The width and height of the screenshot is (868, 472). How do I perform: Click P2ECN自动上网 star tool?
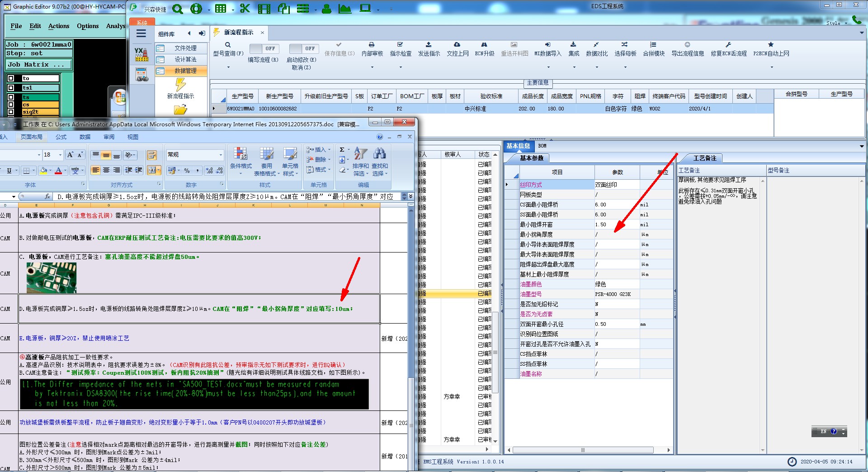tap(771, 49)
